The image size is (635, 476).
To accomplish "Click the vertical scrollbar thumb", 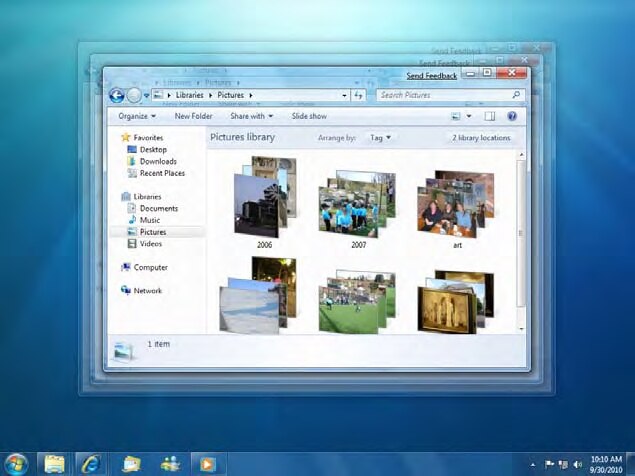I will tap(522, 233).
